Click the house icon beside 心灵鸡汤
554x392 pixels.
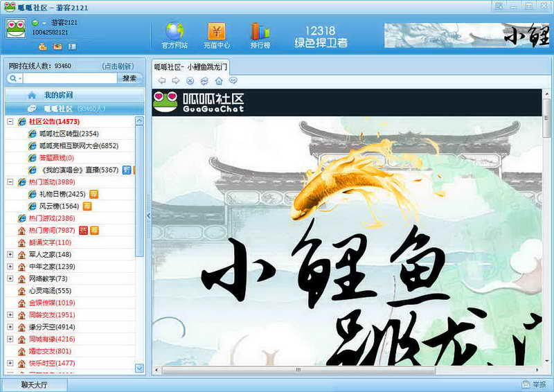tap(22, 291)
